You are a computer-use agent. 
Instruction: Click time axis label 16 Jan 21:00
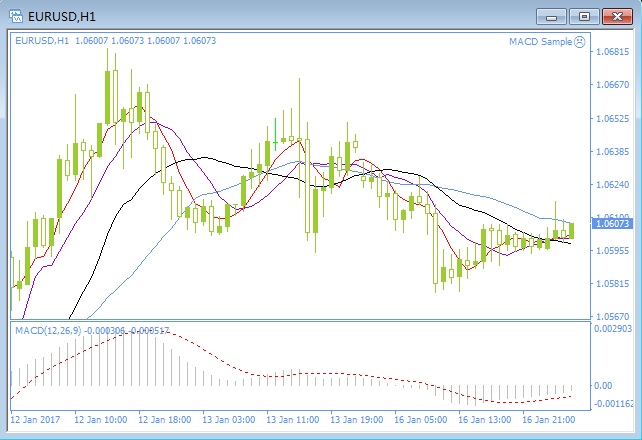[x=549, y=420]
